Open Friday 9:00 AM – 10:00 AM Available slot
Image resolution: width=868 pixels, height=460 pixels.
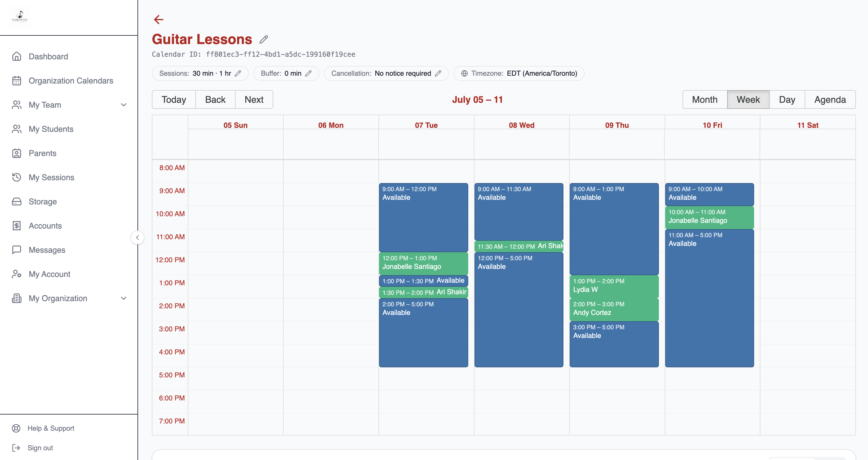pos(709,194)
